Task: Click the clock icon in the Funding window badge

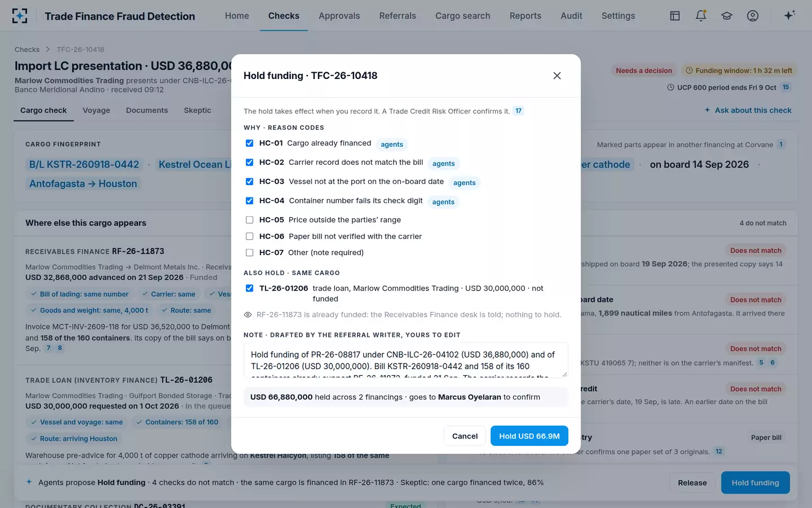Action: [x=689, y=71]
